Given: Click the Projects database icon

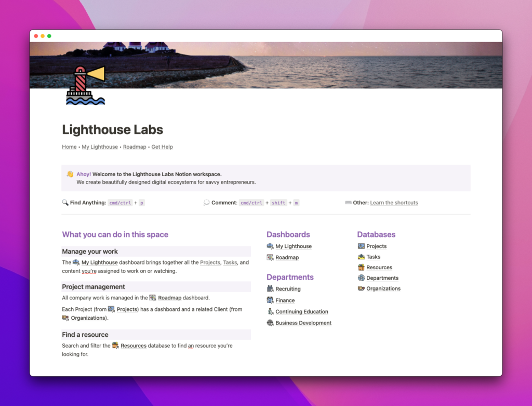Looking at the screenshot, I should [361, 246].
